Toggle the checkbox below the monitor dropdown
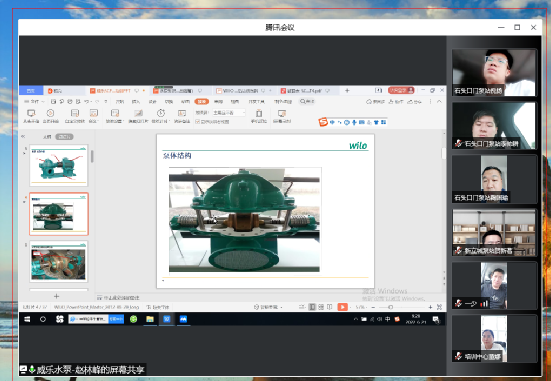 (x=197, y=122)
